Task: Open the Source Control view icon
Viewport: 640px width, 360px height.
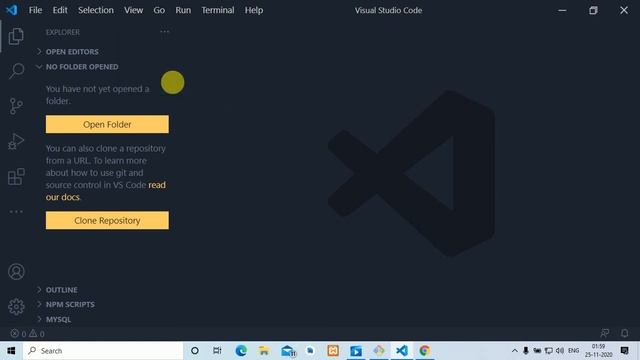Action: tap(16, 106)
